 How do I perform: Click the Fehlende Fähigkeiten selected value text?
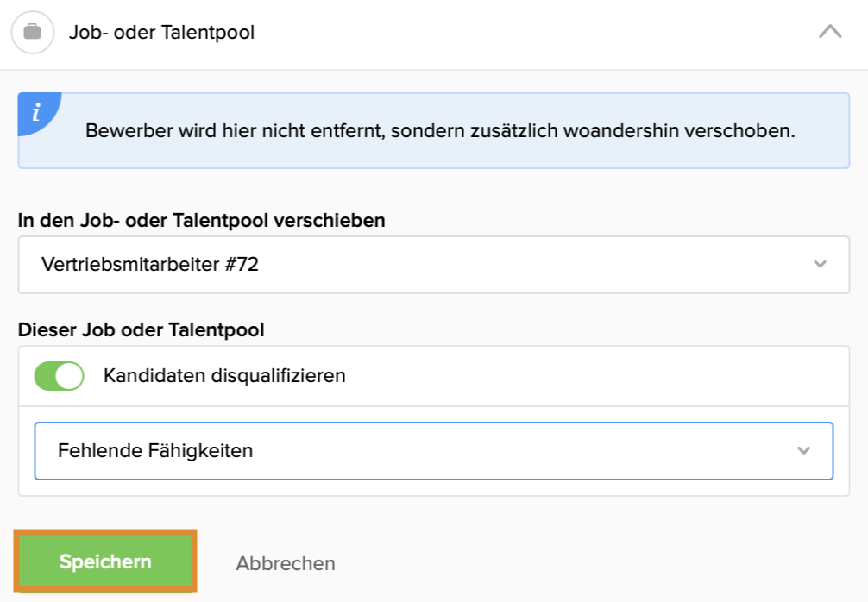(155, 451)
